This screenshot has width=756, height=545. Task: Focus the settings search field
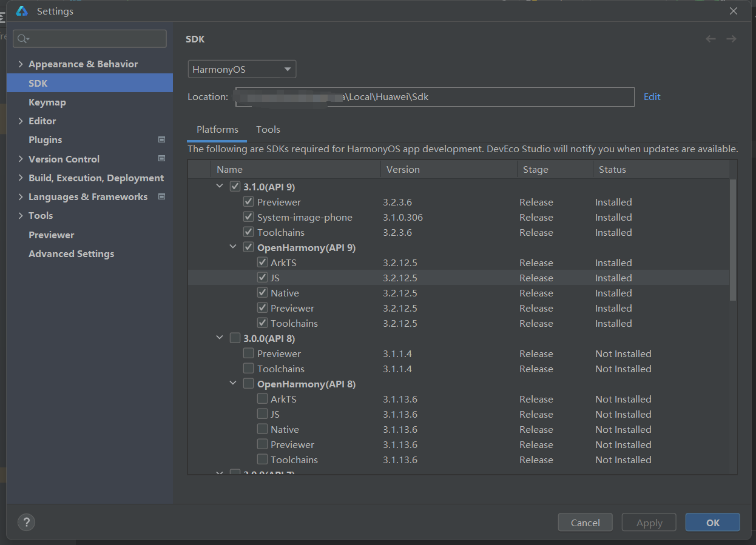(x=90, y=39)
